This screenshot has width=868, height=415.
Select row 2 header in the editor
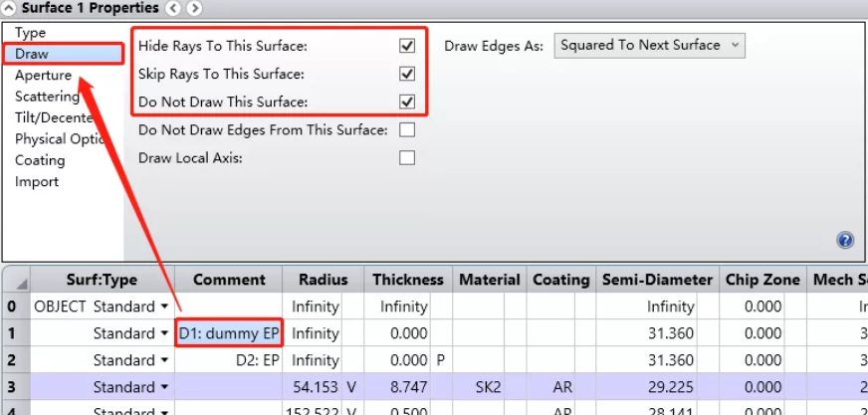pyautogui.click(x=12, y=360)
